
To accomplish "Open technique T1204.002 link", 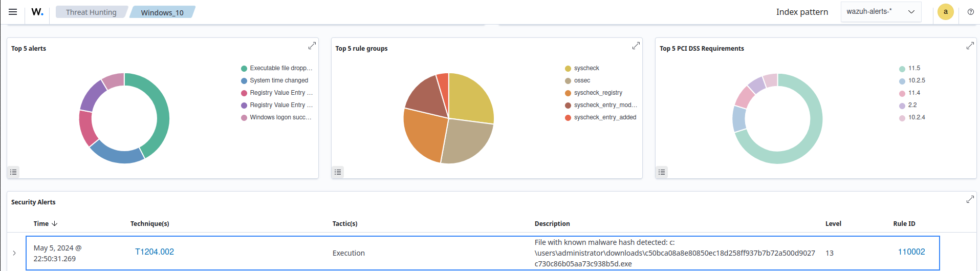I will point(155,252).
